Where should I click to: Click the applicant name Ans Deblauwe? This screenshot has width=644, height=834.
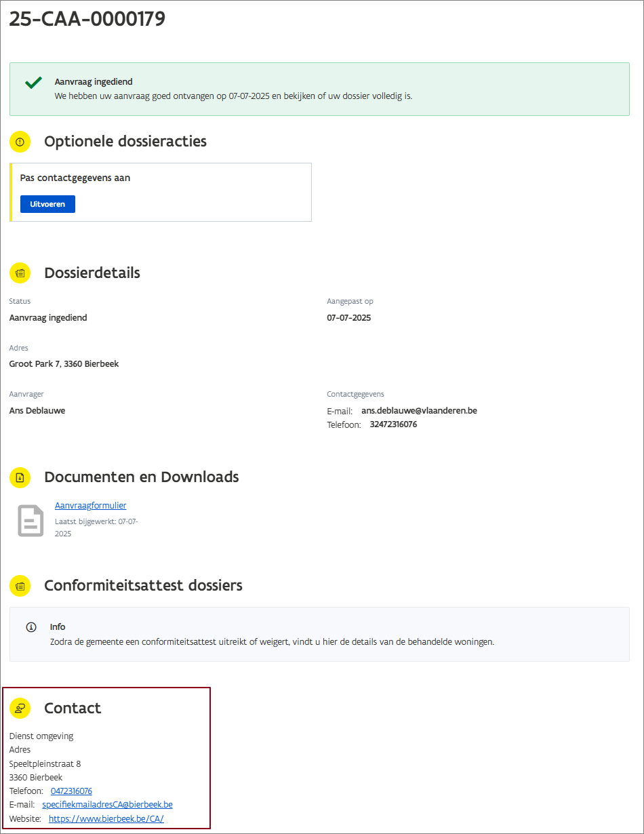(37, 410)
